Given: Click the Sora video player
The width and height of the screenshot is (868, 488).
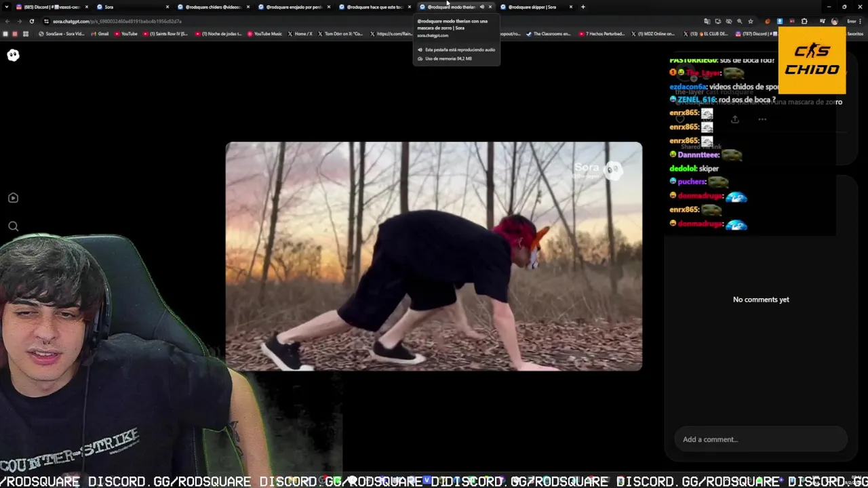Looking at the screenshot, I should [434, 256].
